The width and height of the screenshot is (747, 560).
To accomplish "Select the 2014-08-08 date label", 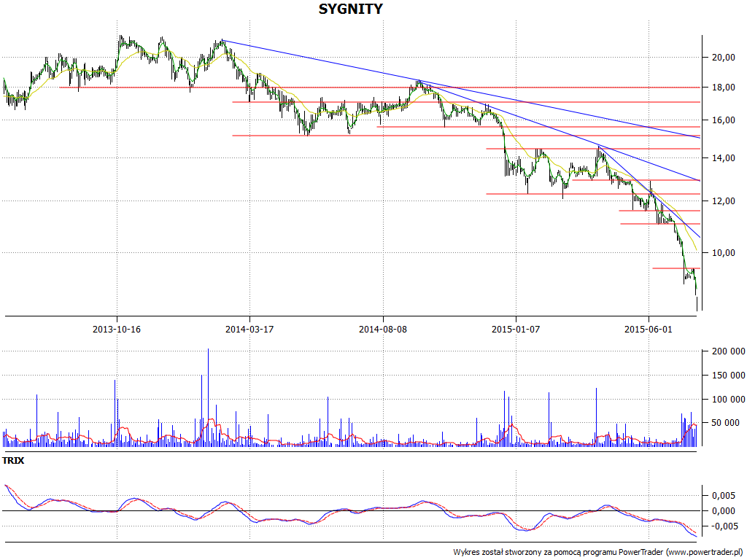I will (383, 329).
